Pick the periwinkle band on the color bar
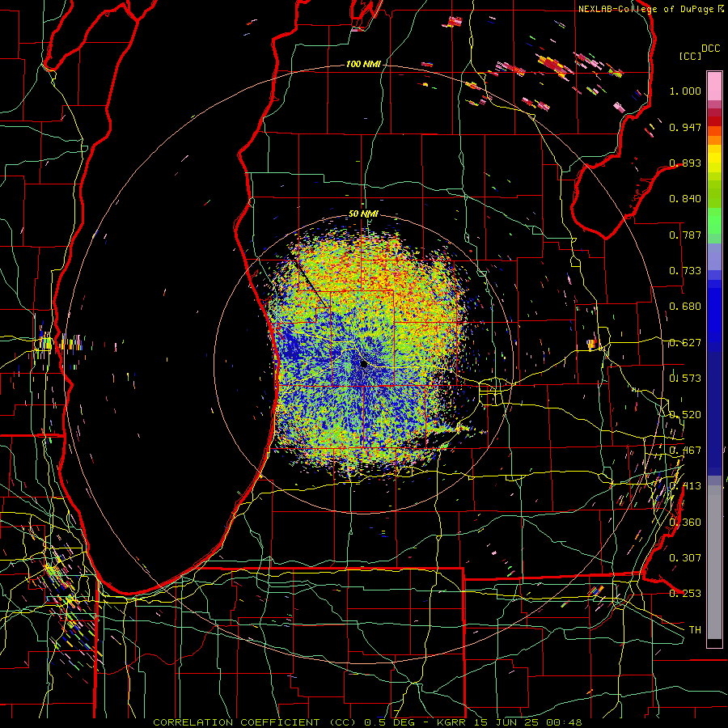728x728 pixels. pyautogui.click(x=714, y=256)
